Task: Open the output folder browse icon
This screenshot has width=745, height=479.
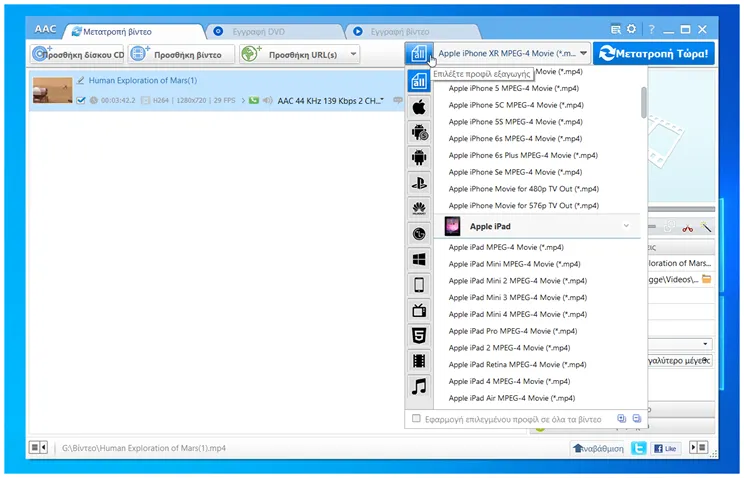Action: click(x=707, y=279)
